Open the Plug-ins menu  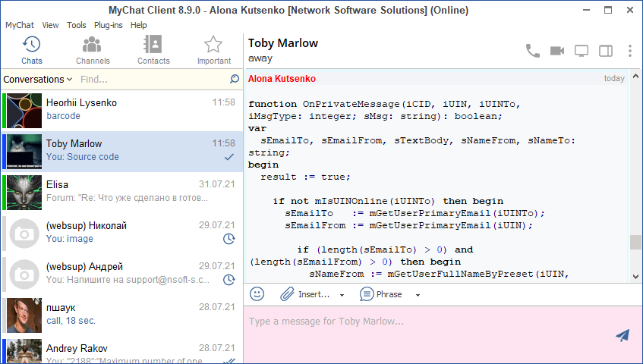point(109,25)
